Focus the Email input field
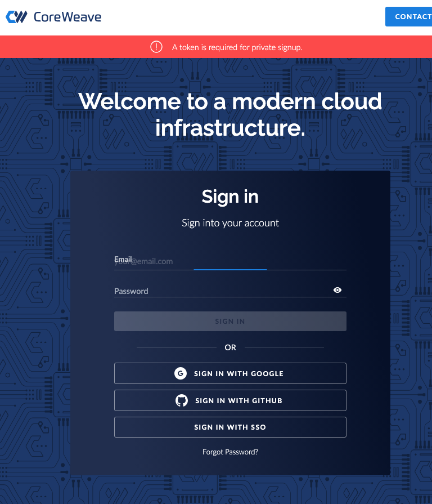This screenshot has height=504, width=432. click(x=230, y=261)
